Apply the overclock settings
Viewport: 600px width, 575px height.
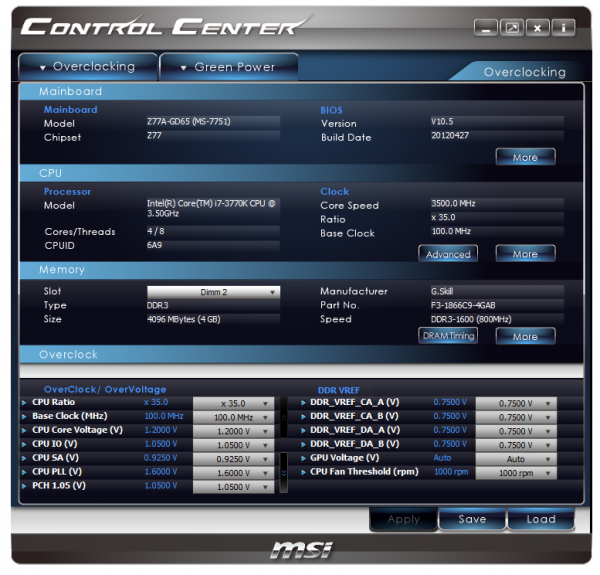(403, 519)
